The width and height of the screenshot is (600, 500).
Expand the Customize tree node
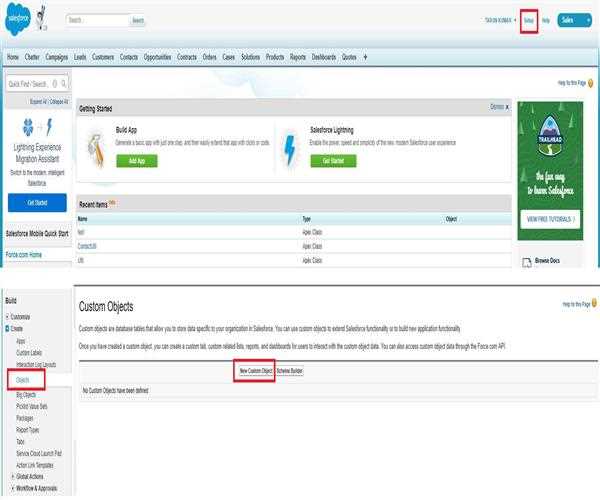[x=7, y=317]
